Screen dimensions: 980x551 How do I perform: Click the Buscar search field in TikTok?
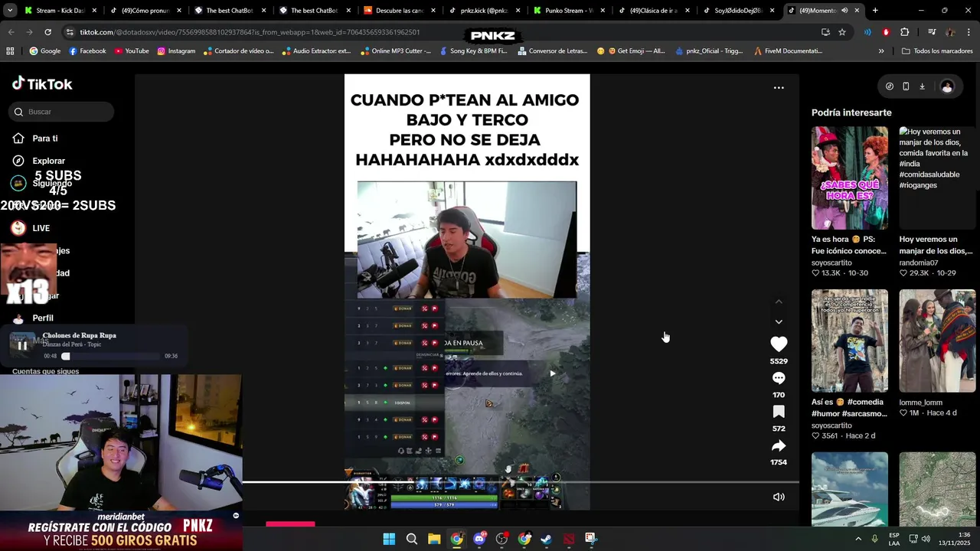click(x=62, y=112)
